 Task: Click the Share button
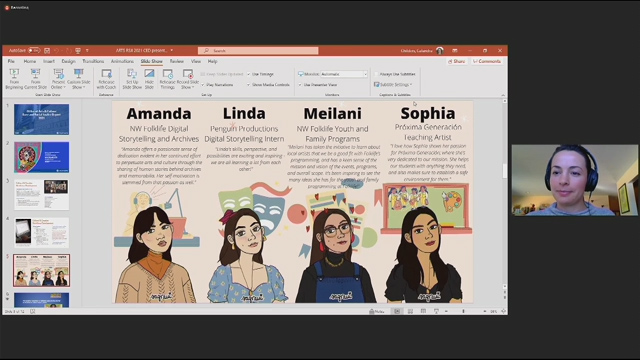[x=457, y=61]
